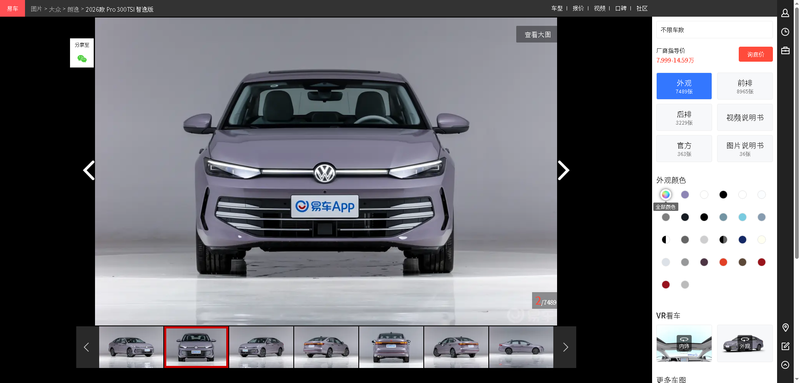This screenshot has width=800, height=383.
Task: Move thumbnail strip back with left chevron
Action: tap(86, 347)
